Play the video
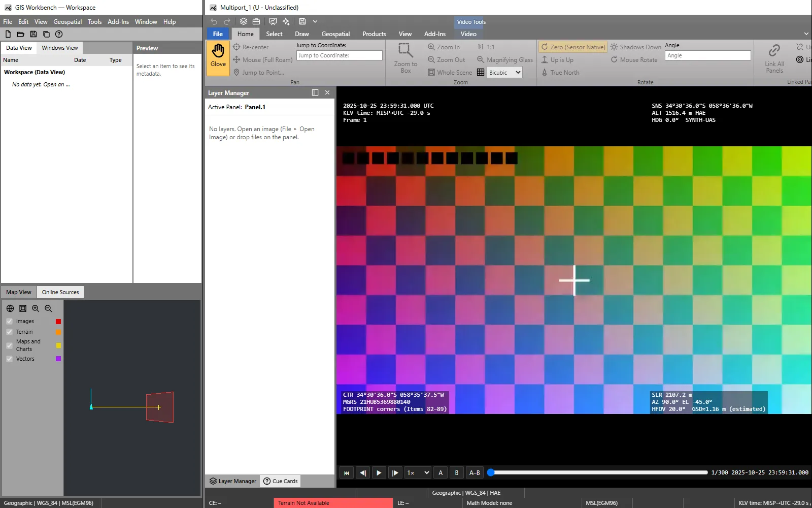Image resolution: width=812 pixels, height=508 pixels. (x=379, y=472)
